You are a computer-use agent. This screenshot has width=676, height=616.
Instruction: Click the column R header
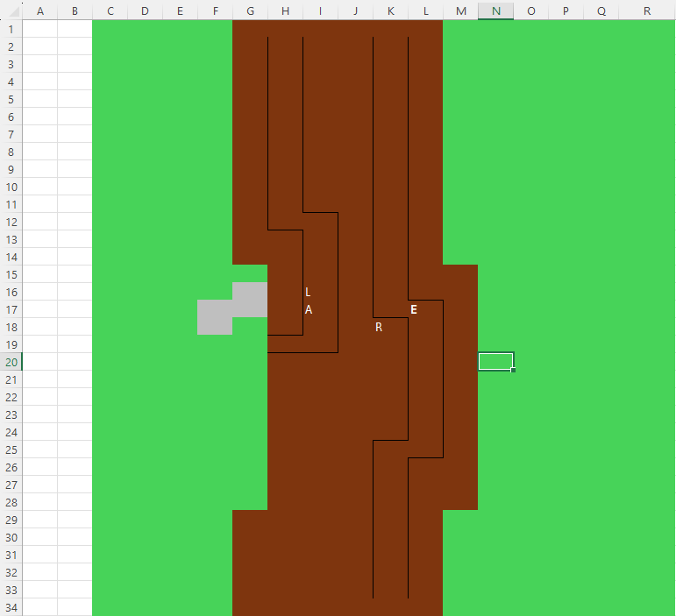(x=646, y=11)
